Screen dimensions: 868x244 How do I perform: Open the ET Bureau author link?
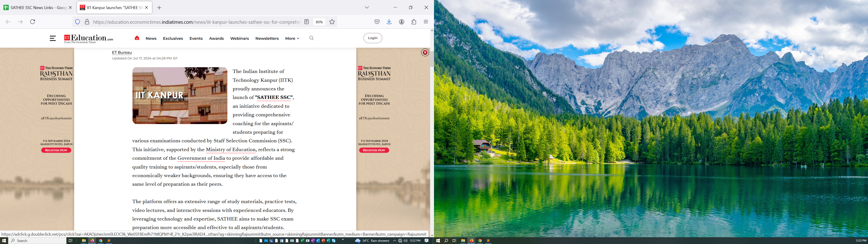click(122, 53)
